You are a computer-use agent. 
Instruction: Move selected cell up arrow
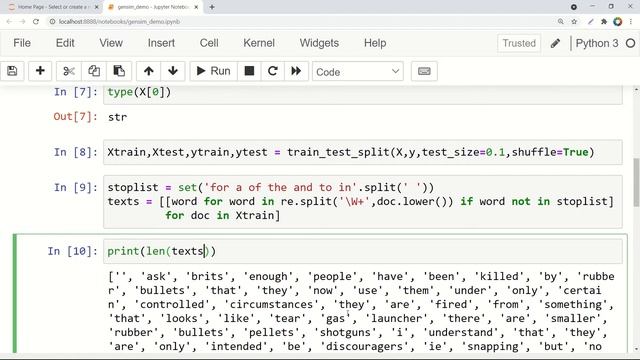149,71
